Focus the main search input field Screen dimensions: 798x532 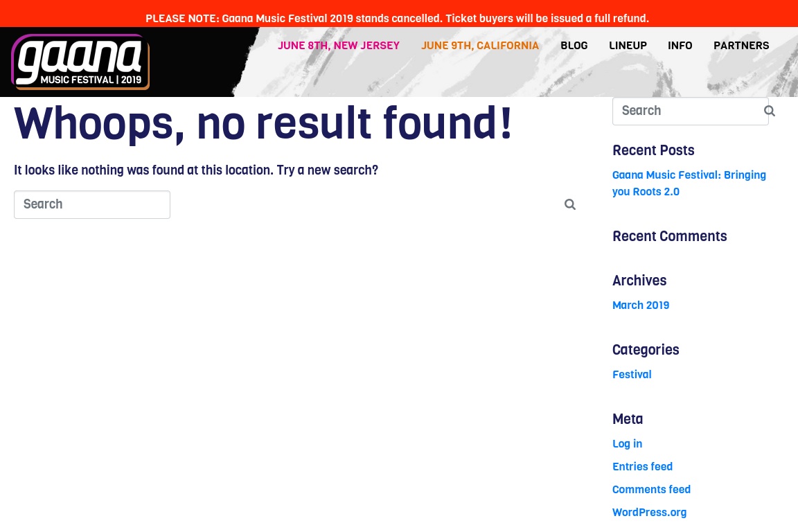pyautogui.click(x=92, y=204)
